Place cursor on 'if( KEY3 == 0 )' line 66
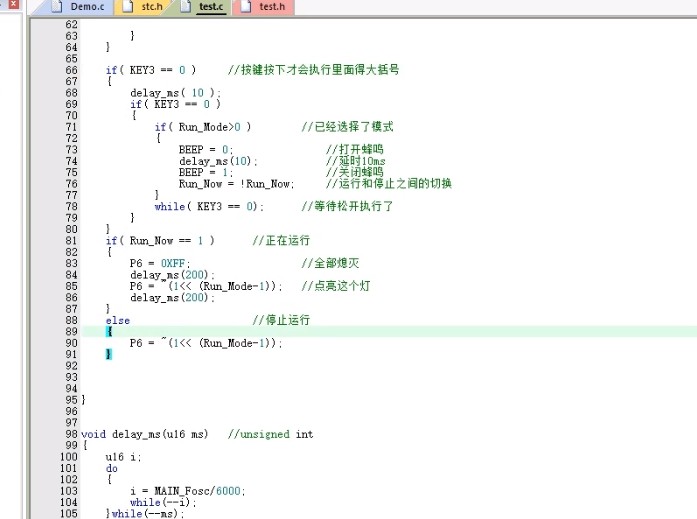 [x=151, y=70]
